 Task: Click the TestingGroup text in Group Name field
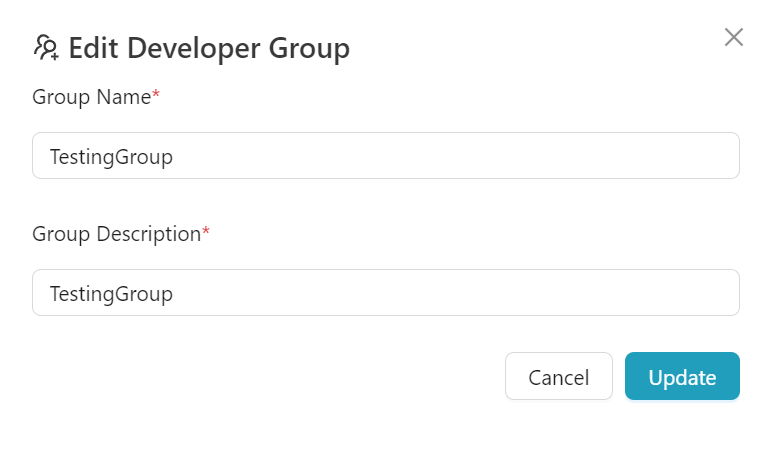pos(111,157)
